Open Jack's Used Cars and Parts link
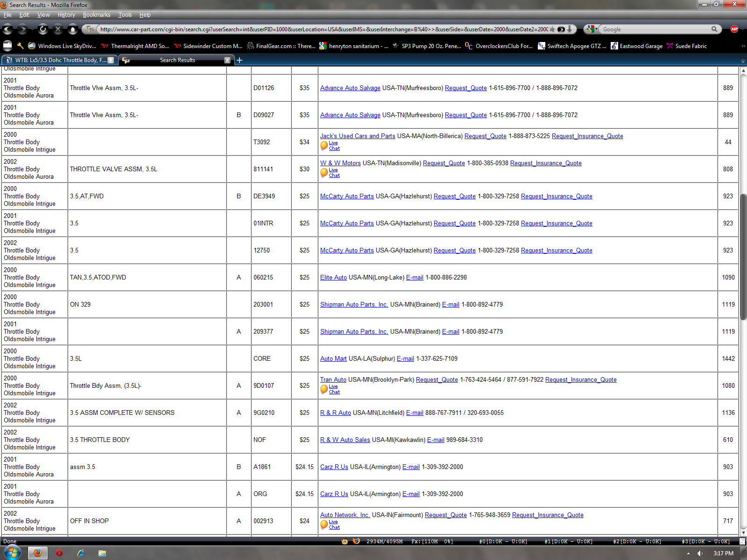Image resolution: width=747 pixels, height=560 pixels. point(358,136)
